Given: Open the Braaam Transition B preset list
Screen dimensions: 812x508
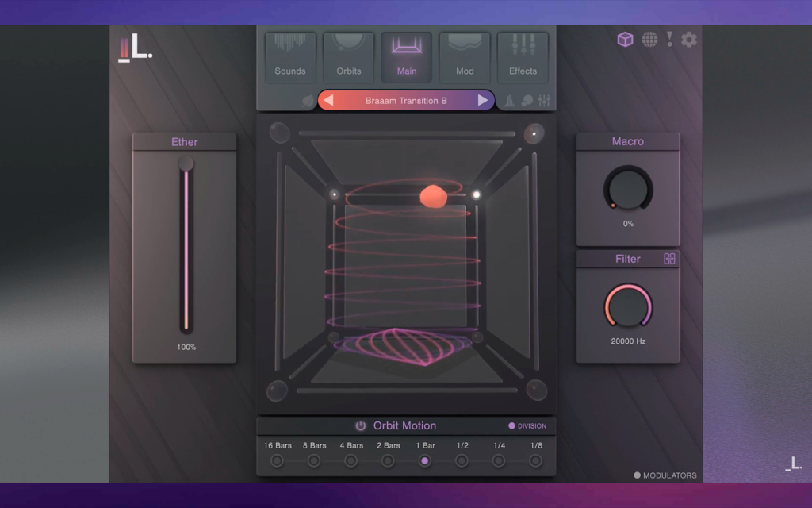Looking at the screenshot, I should (x=406, y=101).
